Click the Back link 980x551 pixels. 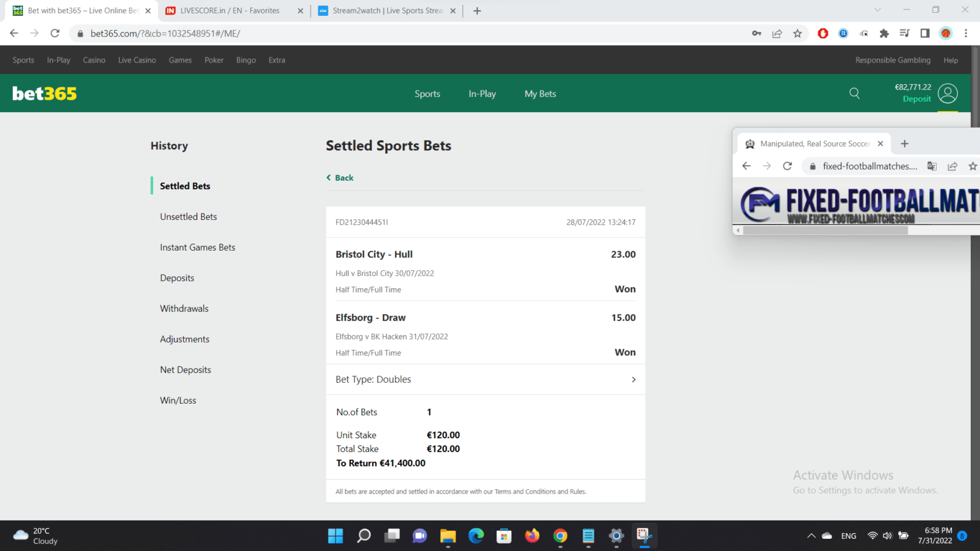(340, 178)
